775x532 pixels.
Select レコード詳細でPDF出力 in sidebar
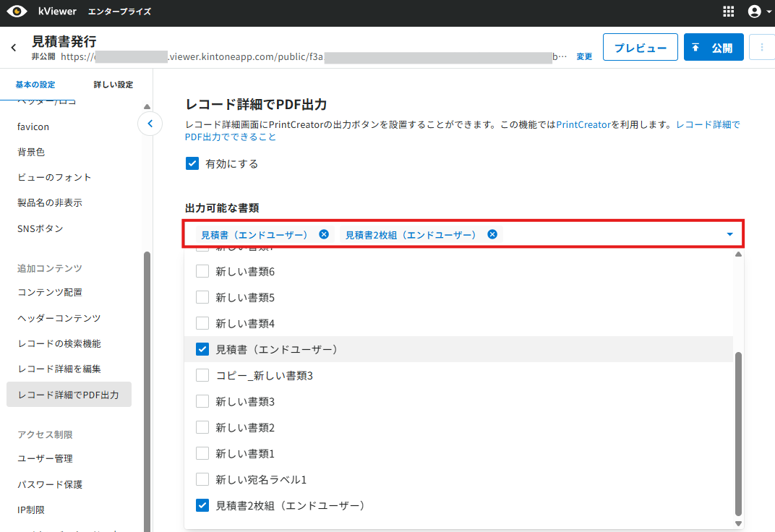tap(69, 394)
